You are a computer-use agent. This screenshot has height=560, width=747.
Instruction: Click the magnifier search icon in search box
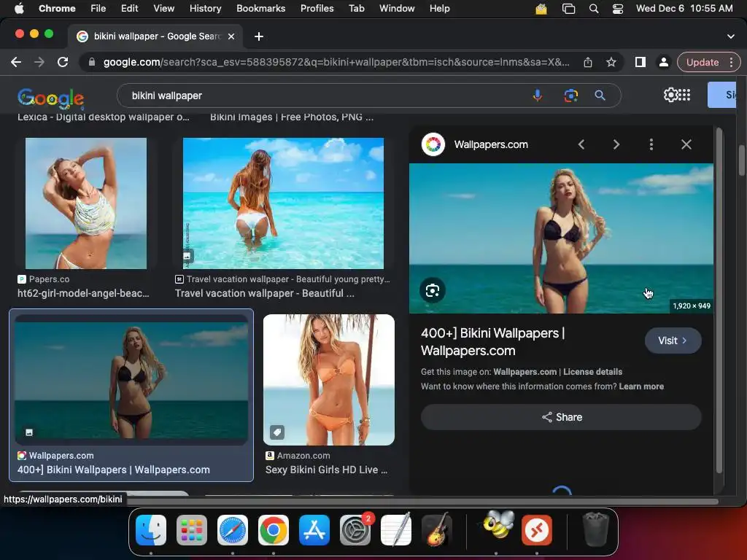(600, 96)
